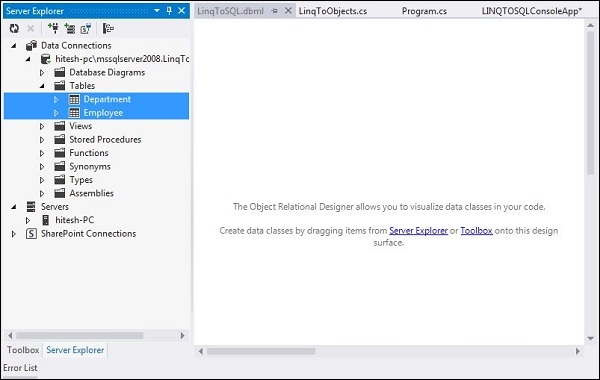
Task: Expand the Database Diagrams folder
Action: (42, 72)
